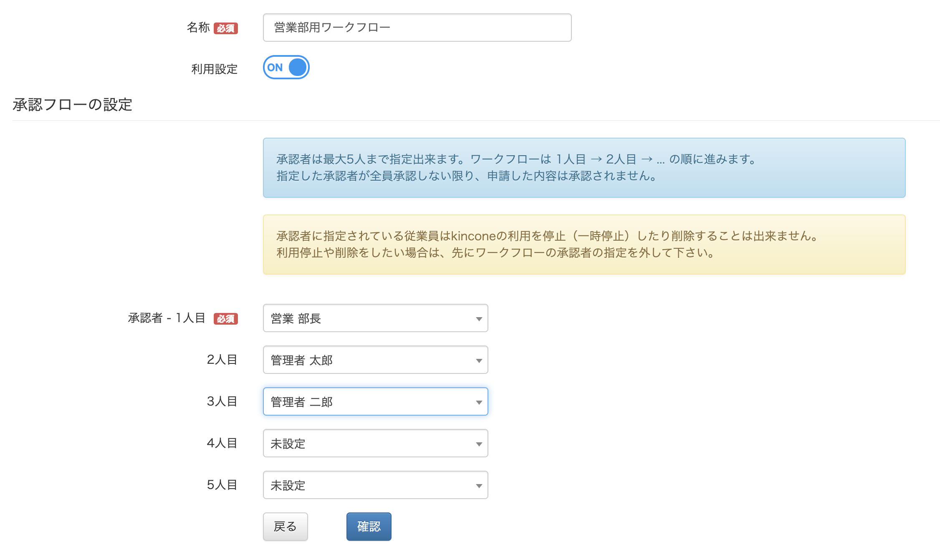This screenshot has height=560, width=940.
Task: Click the 戻る button
Action: coord(285,527)
